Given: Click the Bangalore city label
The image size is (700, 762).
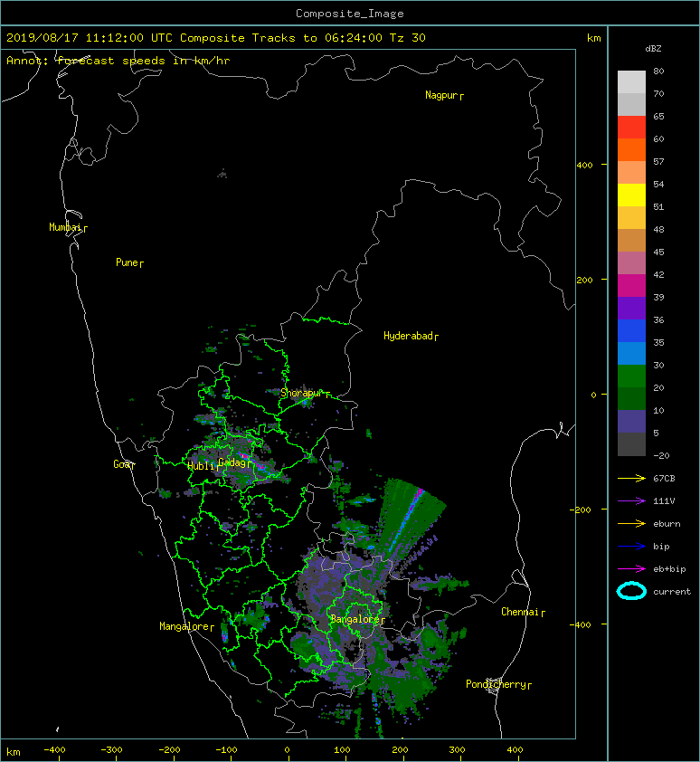Looking at the screenshot, I should (355, 619).
